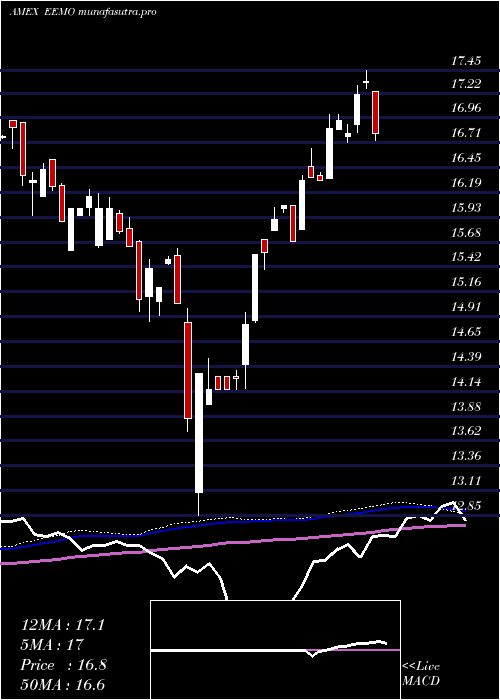Image resolution: width=500 pixels, height=700 pixels.
Task: Click the 5MA : 17 reading
Action: coord(53,645)
